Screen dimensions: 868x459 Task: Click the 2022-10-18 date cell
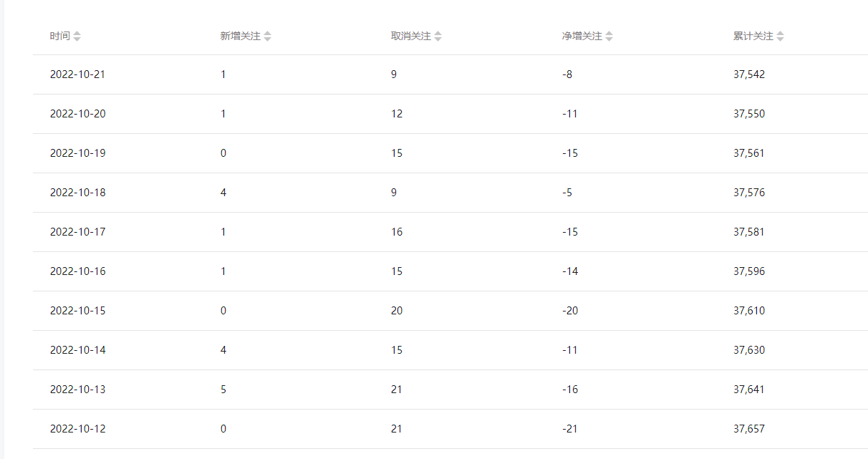78,193
